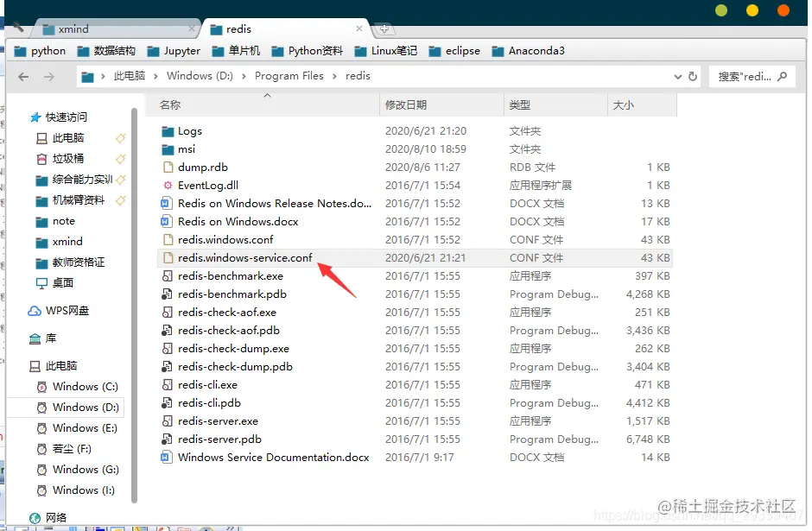Expand the address bar history dropdown
This screenshot has height=531, width=812.
click(677, 77)
